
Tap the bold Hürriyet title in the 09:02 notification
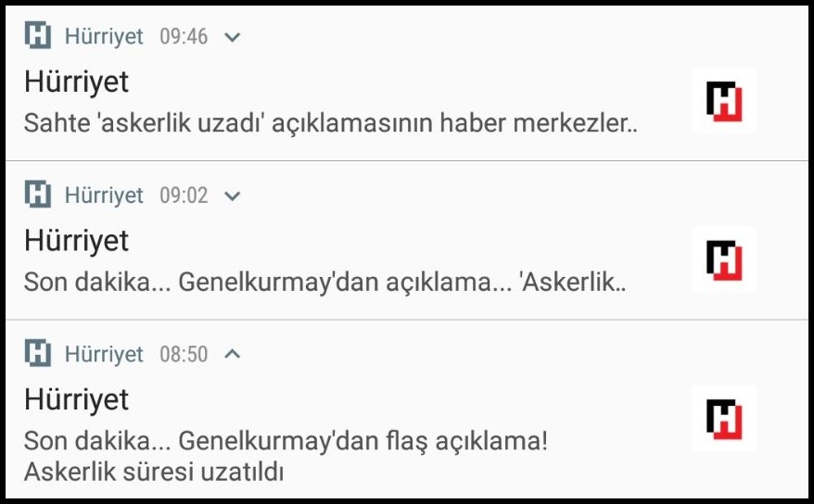(77, 241)
